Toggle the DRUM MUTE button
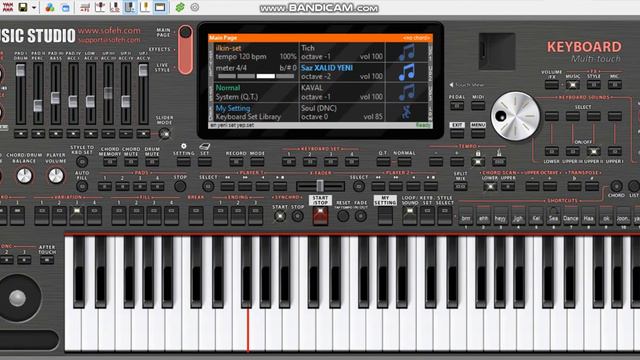The image size is (640, 360). click(x=152, y=162)
